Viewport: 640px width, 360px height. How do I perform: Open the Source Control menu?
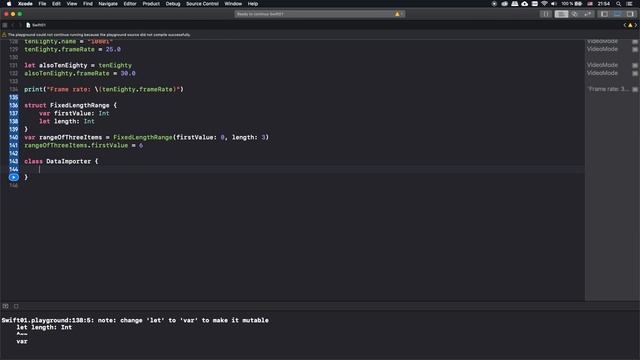(x=202, y=4)
